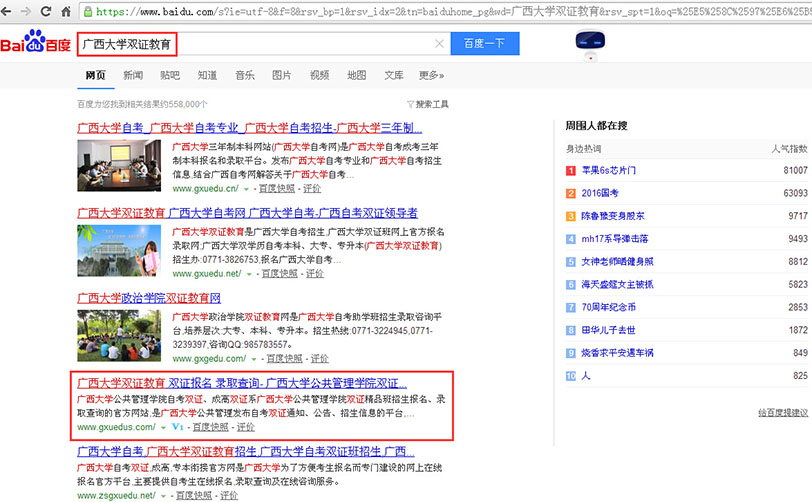The width and height of the screenshot is (812, 502).
Task: Open the 搜索工具 filter tool
Action: pos(428,104)
